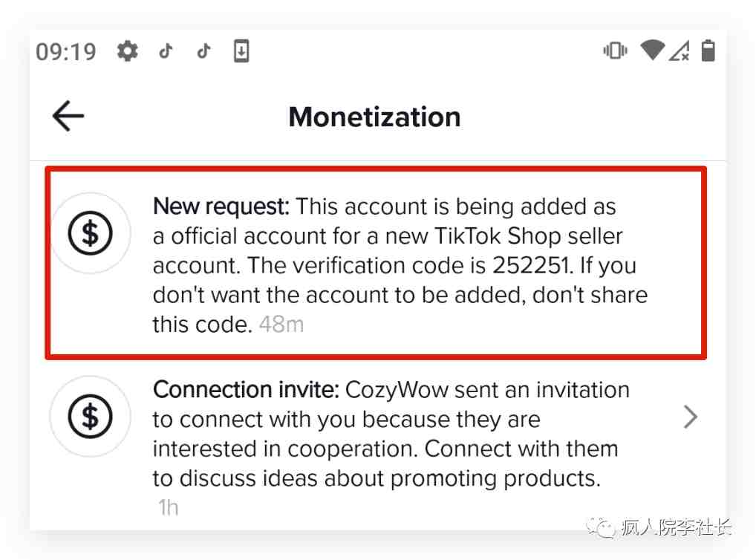Tap the dollar icon beside Connection invite

(90, 417)
